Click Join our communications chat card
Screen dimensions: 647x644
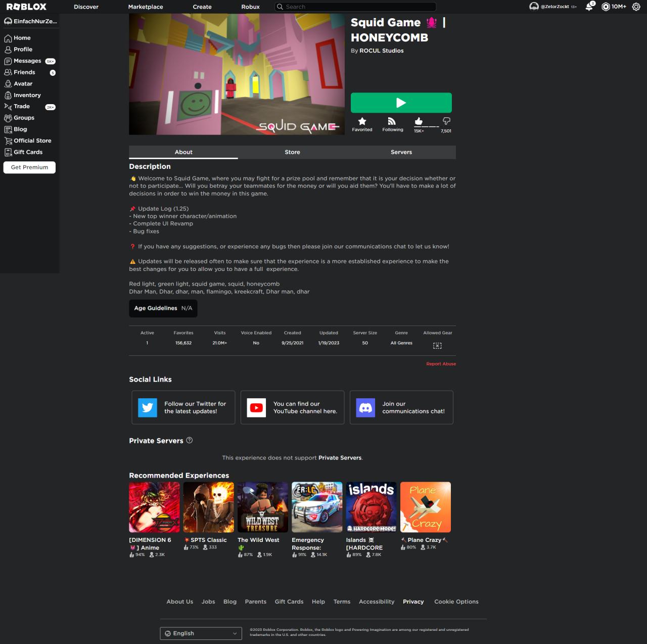(x=401, y=407)
